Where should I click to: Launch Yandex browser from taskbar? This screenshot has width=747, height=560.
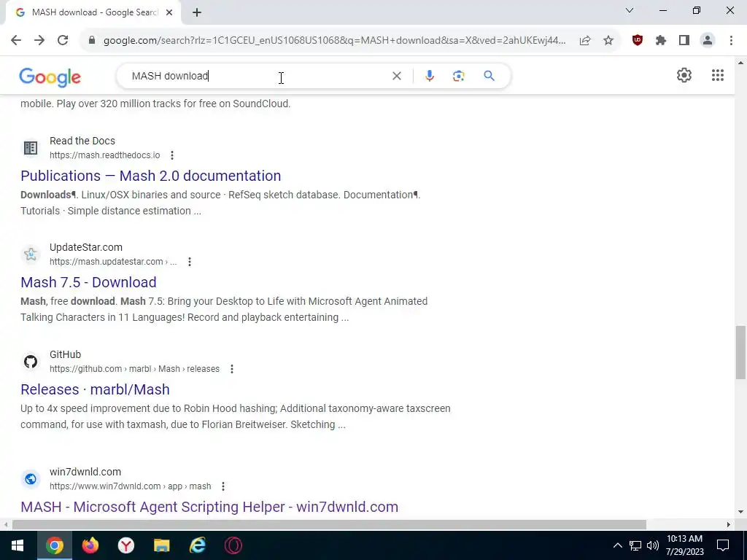point(125,545)
